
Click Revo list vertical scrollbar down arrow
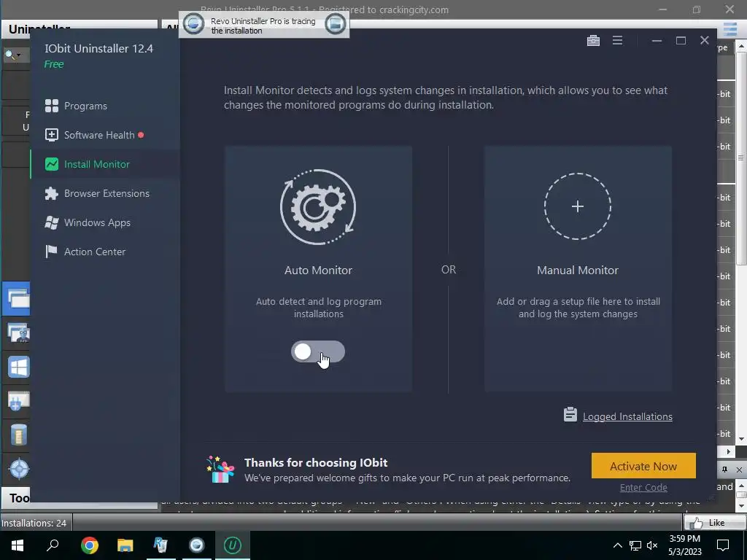pyautogui.click(x=741, y=439)
